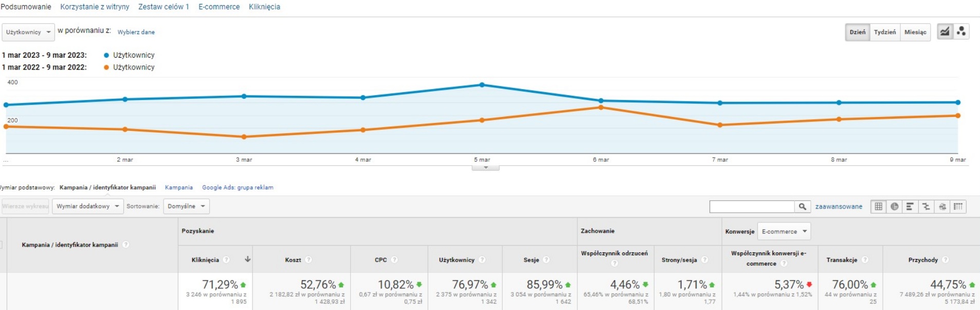Click the search magnifier button
This screenshot has height=310, width=980.
tap(803, 206)
